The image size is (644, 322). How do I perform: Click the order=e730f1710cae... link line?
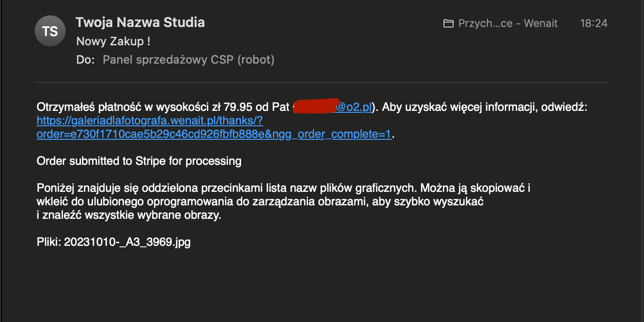[x=214, y=134]
